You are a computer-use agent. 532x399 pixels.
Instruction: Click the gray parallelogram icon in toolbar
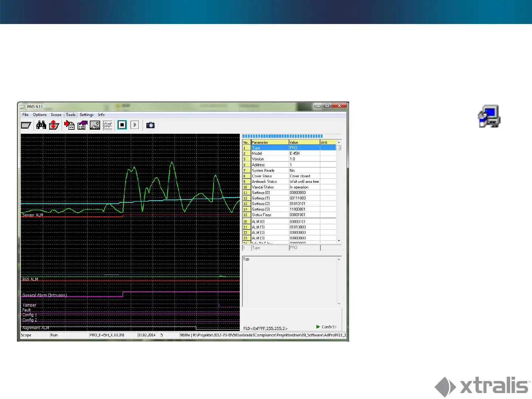click(26, 125)
